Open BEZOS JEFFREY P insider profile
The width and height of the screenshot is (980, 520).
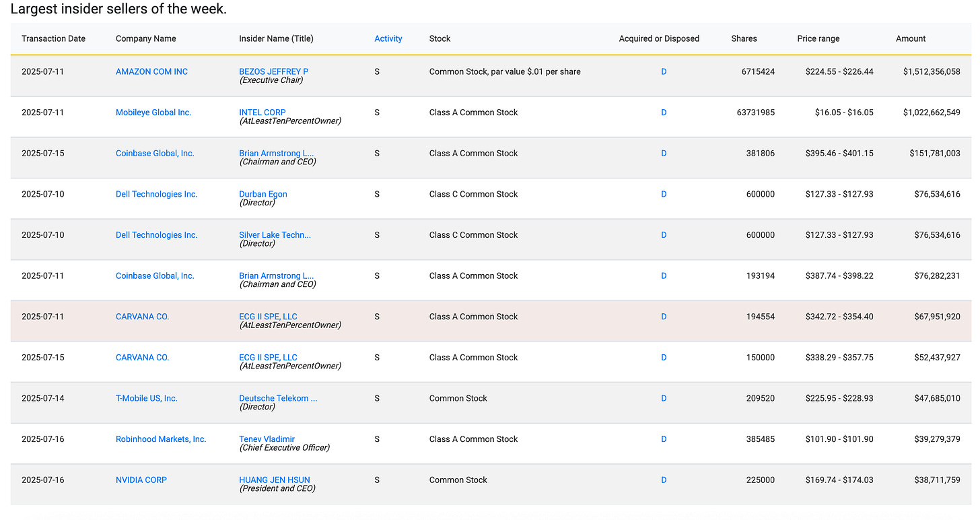(x=273, y=71)
